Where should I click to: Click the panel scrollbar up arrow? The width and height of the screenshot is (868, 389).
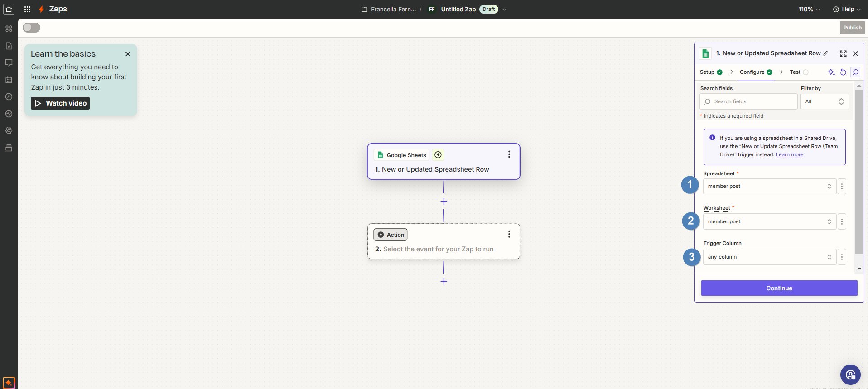(859, 86)
